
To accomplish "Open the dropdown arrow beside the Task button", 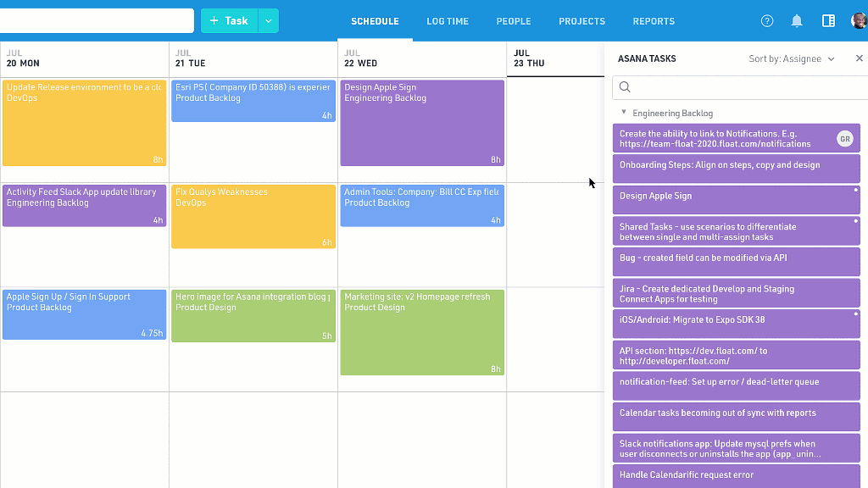I will click(x=269, y=21).
